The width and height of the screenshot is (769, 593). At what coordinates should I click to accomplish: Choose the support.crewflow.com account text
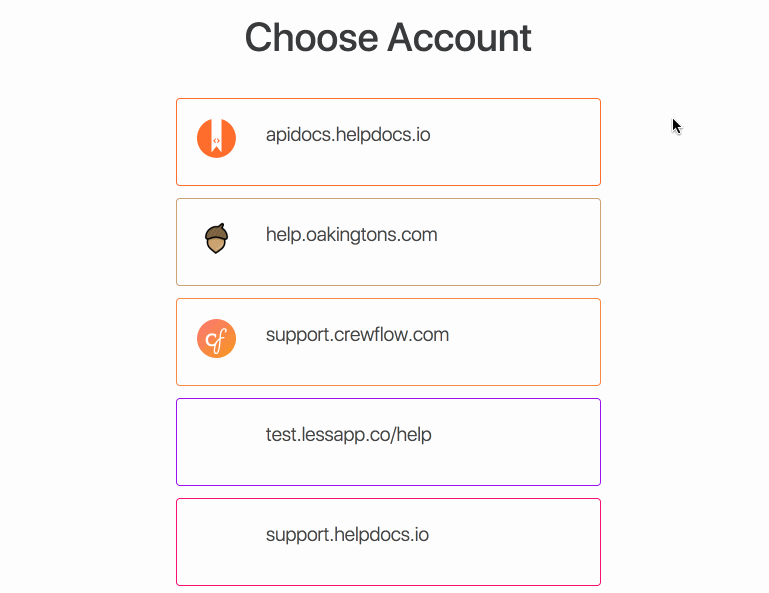pyautogui.click(x=357, y=335)
